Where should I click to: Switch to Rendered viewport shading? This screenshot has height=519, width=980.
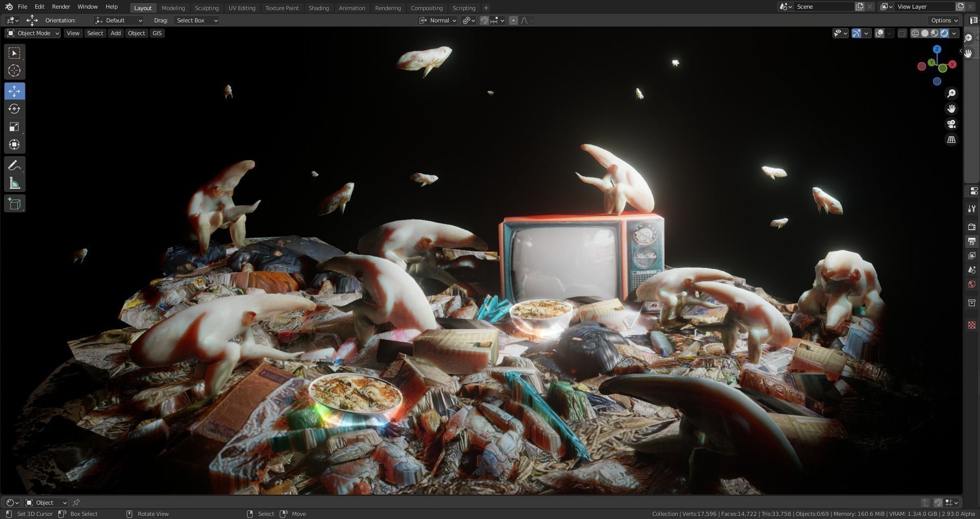(944, 33)
